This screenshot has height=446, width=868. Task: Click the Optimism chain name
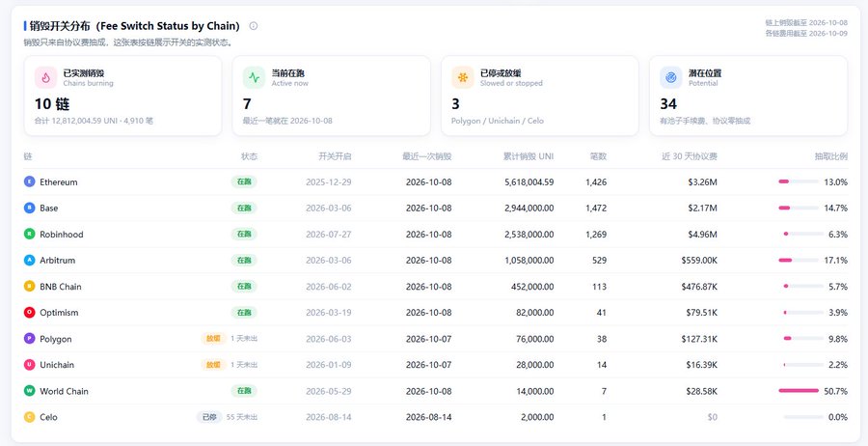click(59, 313)
